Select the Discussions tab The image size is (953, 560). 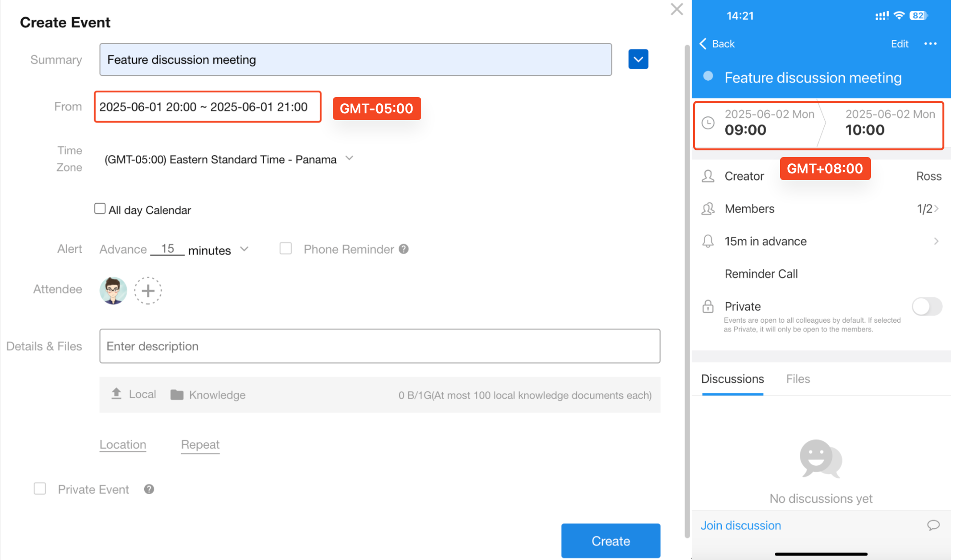point(733,379)
